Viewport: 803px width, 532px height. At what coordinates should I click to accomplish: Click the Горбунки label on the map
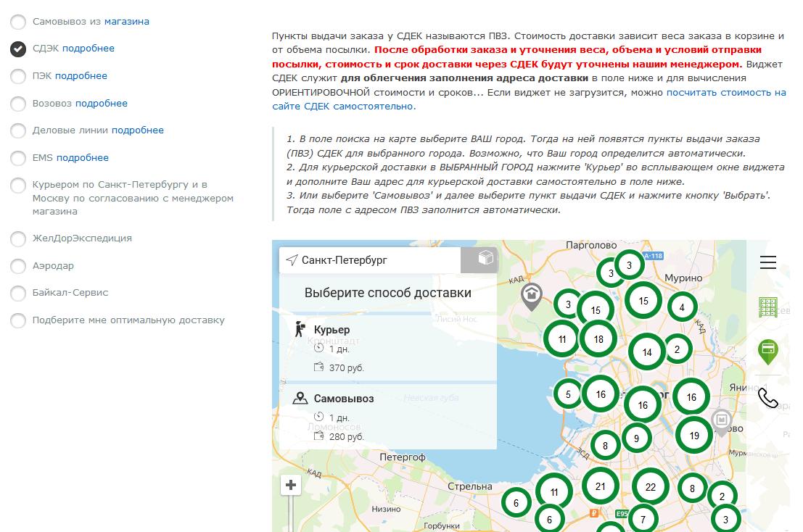click(442, 526)
